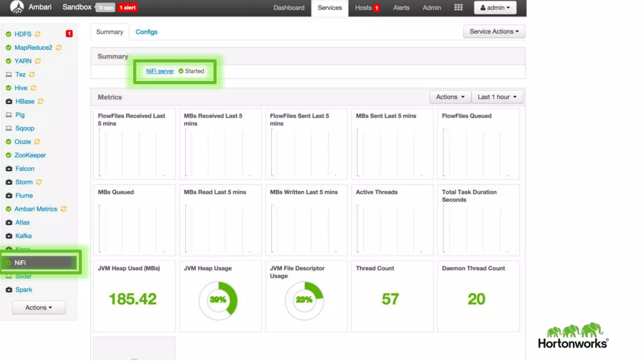This screenshot has height=362, width=644.
Task: Click the Kafka maintenance mode icon
Action: [9, 236]
